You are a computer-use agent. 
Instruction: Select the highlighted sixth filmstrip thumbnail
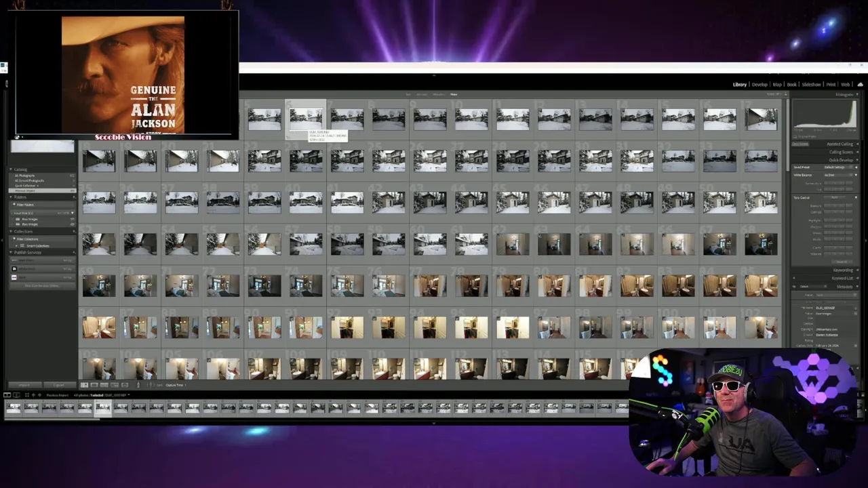coord(102,407)
